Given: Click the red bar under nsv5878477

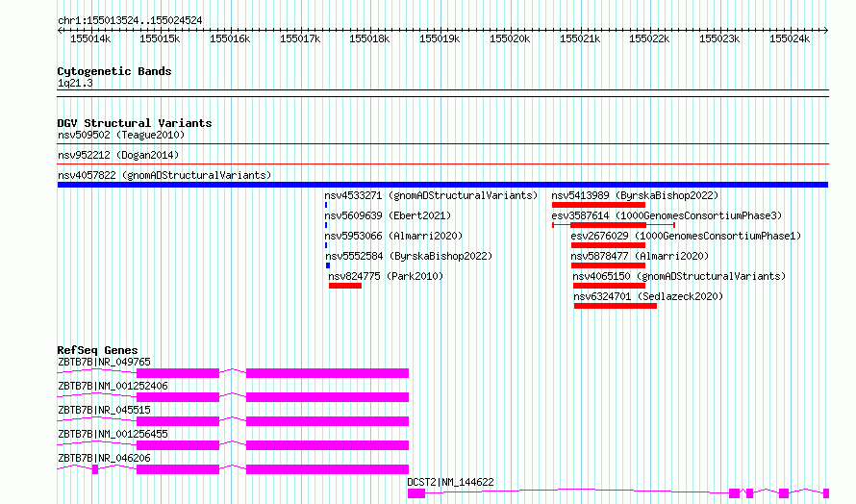Looking at the screenshot, I should pos(608,265).
